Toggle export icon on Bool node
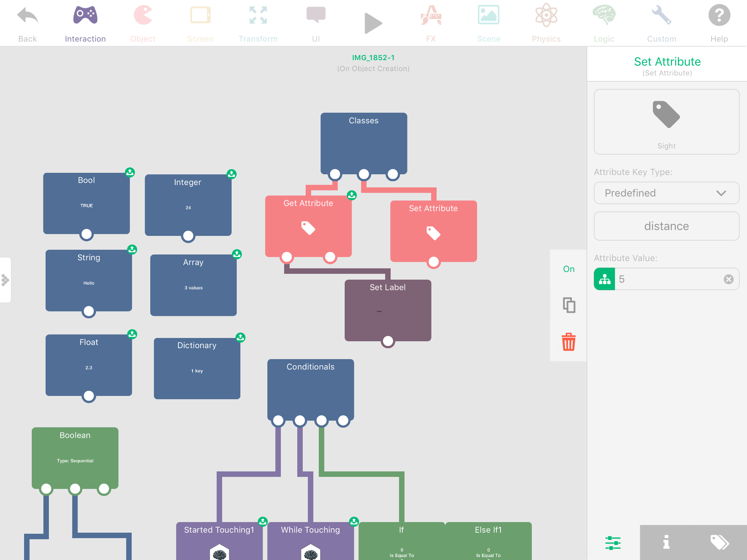Viewport: 747px width, 560px height. pyautogui.click(x=130, y=172)
